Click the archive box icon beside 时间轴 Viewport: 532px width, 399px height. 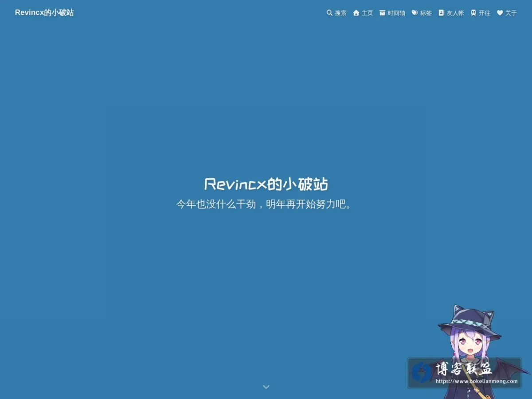pyautogui.click(x=383, y=13)
